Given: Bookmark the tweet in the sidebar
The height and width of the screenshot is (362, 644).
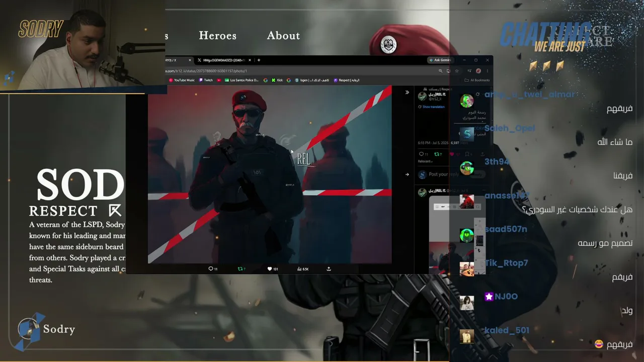Looking at the screenshot, I should tap(467, 154).
